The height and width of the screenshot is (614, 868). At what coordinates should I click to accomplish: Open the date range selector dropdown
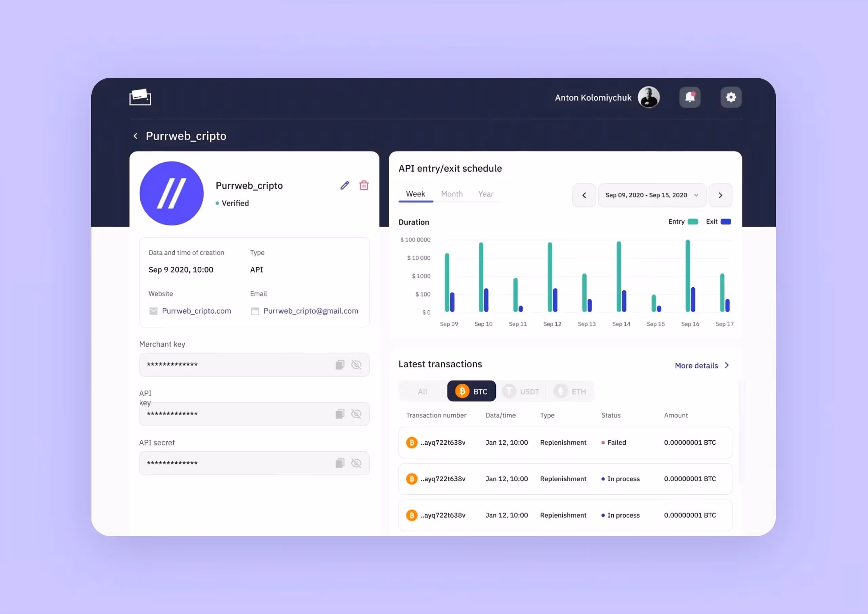[651, 195]
